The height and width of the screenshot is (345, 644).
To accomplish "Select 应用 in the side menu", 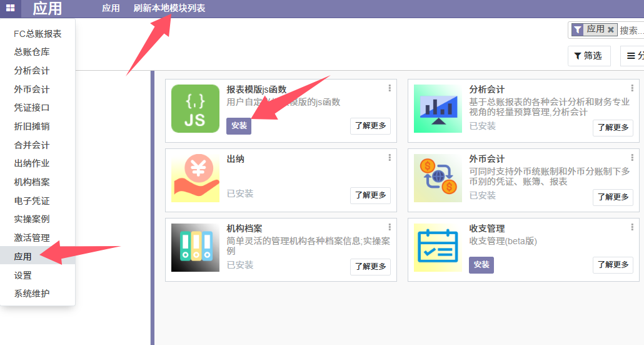I will click(23, 257).
